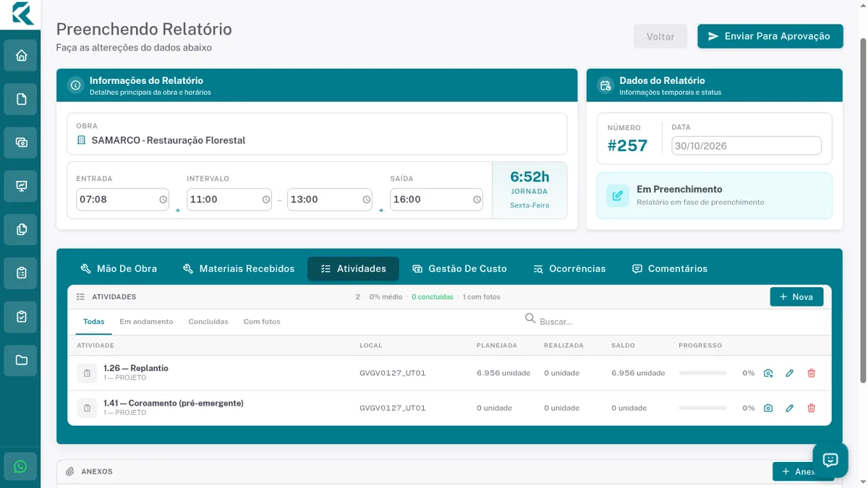Image resolution: width=868 pixels, height=488 pixels.
Task: Click the edit status icon in Em Preenchimento
Action: click(618, 195)
